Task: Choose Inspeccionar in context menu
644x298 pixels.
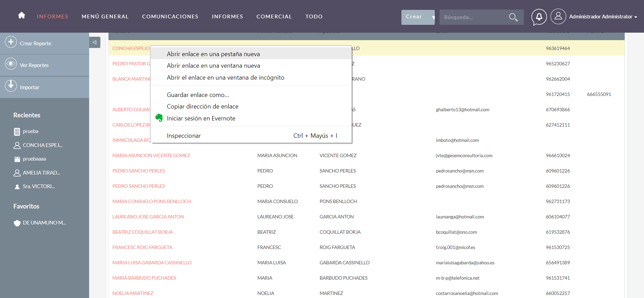Action: (x=251, y=135)
